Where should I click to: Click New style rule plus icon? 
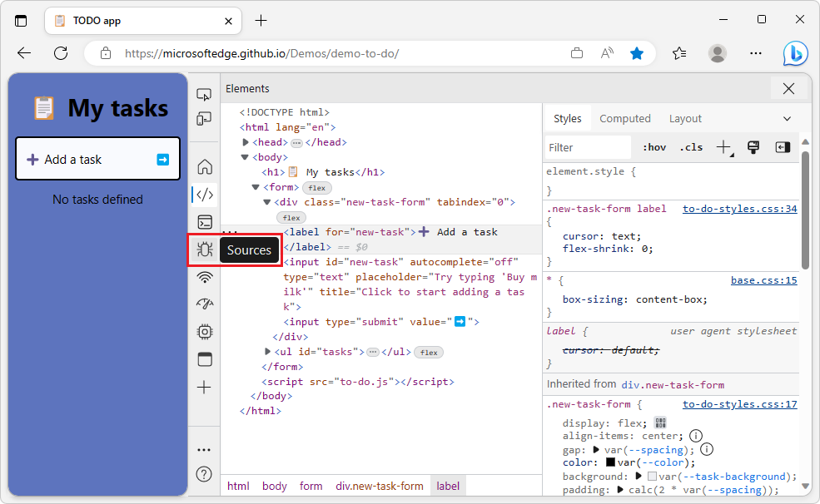[724, 148]
